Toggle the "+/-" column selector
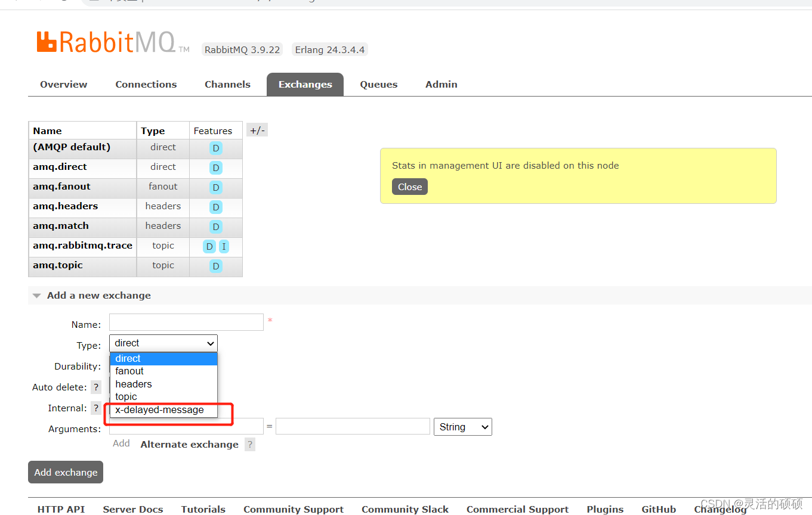The image size is (812, 515). coord(257,129)
